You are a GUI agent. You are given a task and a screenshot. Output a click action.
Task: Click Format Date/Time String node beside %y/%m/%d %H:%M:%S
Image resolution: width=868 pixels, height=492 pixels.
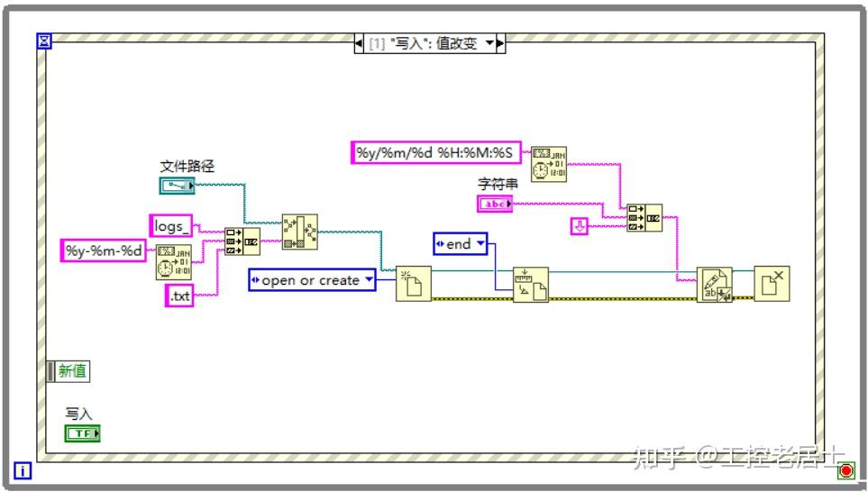click(549, 164)
